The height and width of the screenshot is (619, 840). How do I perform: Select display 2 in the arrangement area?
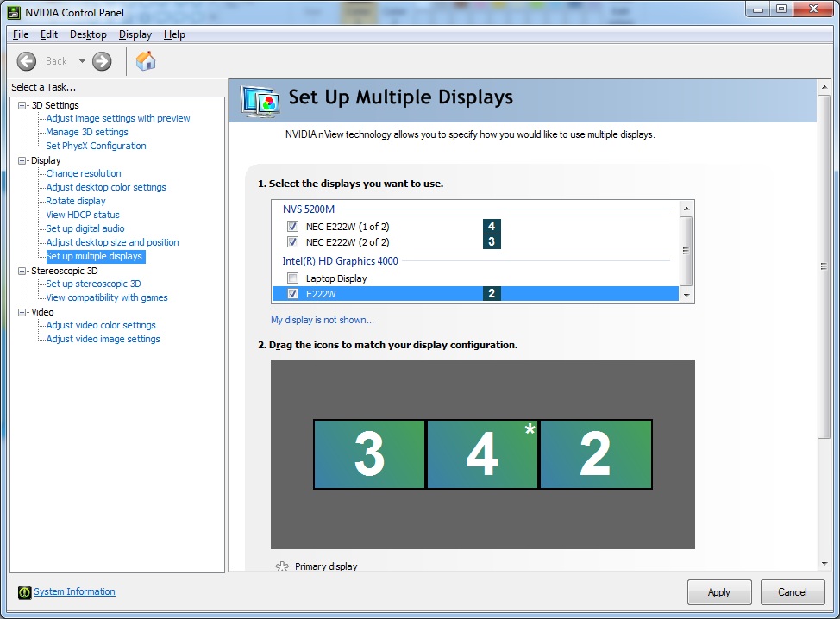(x=596, y=454)
